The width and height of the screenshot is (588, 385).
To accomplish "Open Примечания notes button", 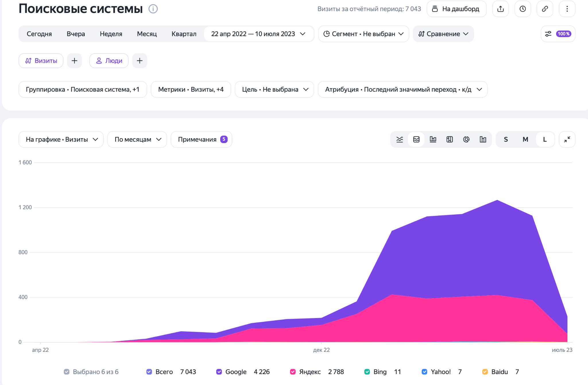I will pyautogui.click(x=201, y=139).
